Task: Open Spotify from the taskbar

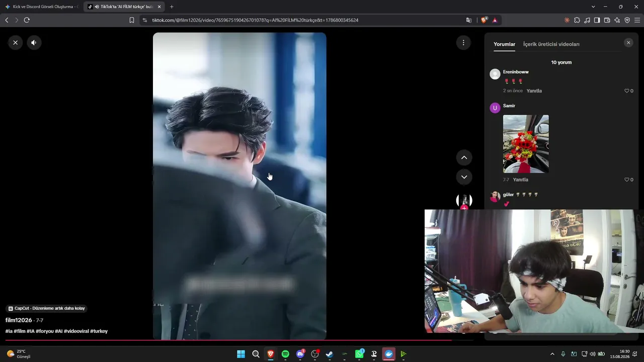Action: coord(285,354)
